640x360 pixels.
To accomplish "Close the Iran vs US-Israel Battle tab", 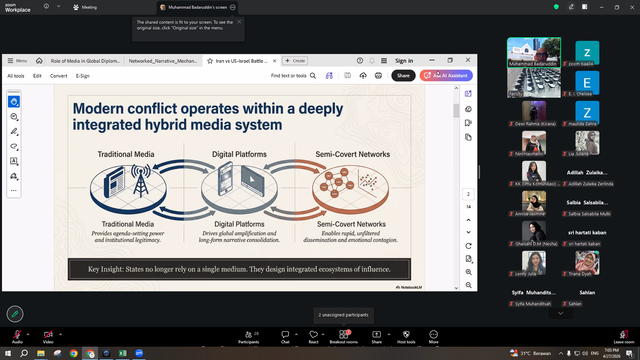I will click(274, 61).
